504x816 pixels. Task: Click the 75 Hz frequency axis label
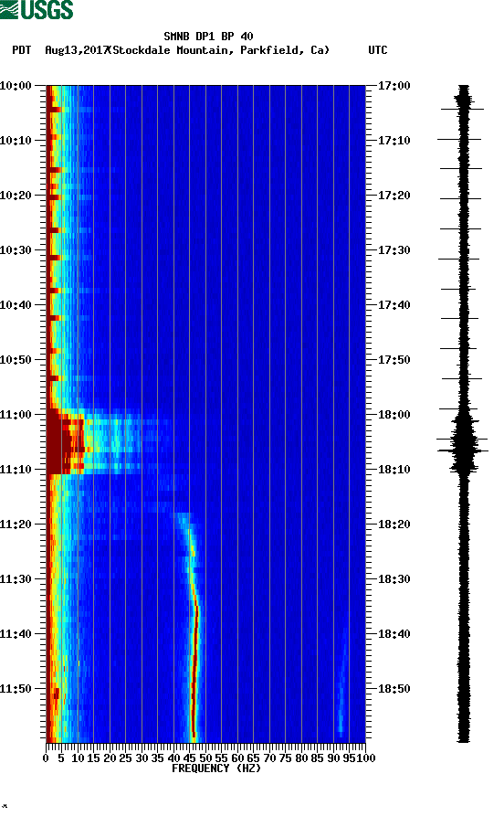click(285, 758)
